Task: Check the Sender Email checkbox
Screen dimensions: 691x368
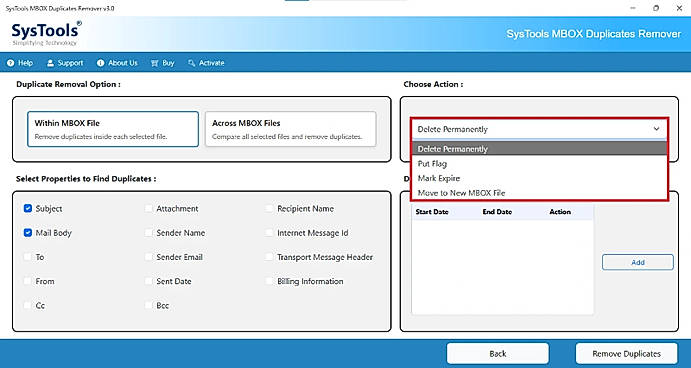Action: pyautogui.click(x=149, y=257)
